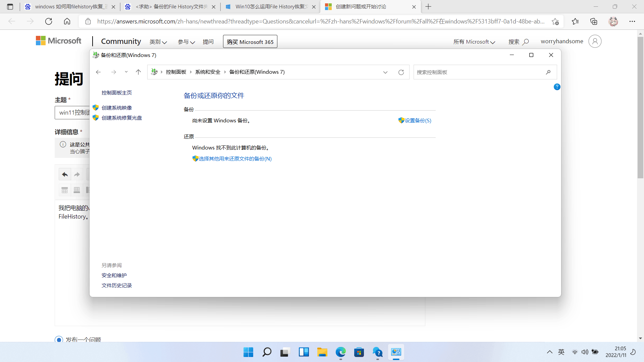
Task: Refresh the Control Panel view
Action: [x=401, y=72]
